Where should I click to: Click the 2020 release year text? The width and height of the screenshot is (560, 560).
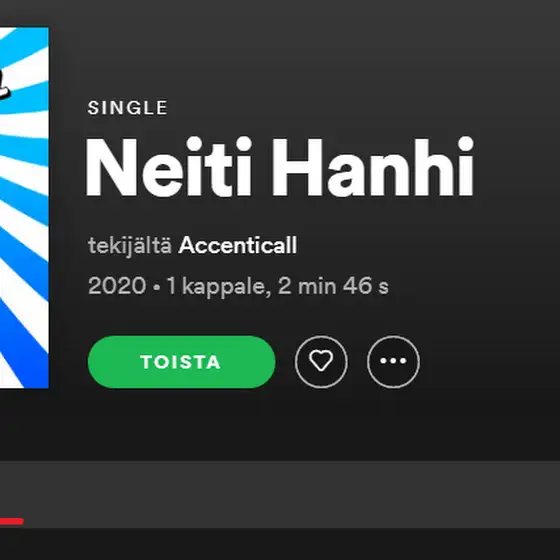tap(117, 286)
